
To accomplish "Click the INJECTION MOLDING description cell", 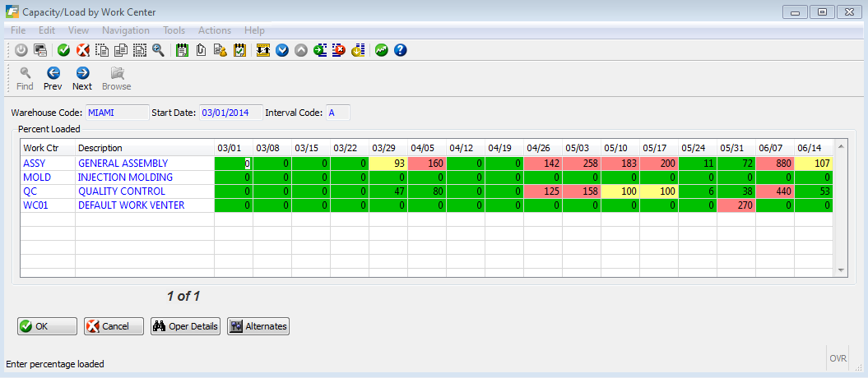I will (x=145, y=177).
